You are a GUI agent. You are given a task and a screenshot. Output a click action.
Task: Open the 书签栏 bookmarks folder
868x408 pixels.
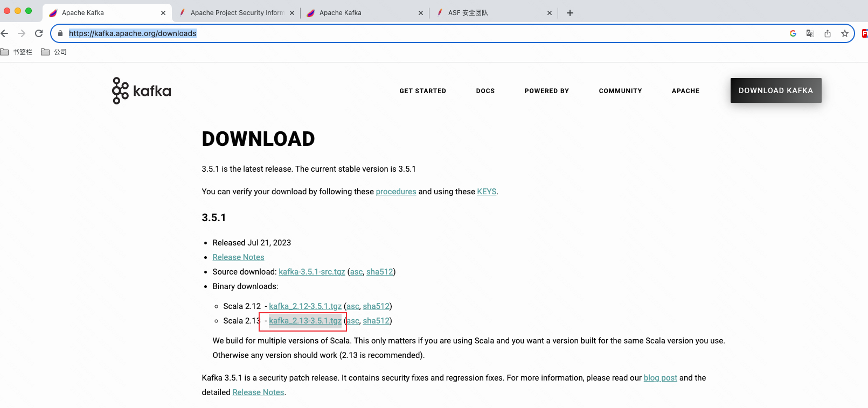17,52
